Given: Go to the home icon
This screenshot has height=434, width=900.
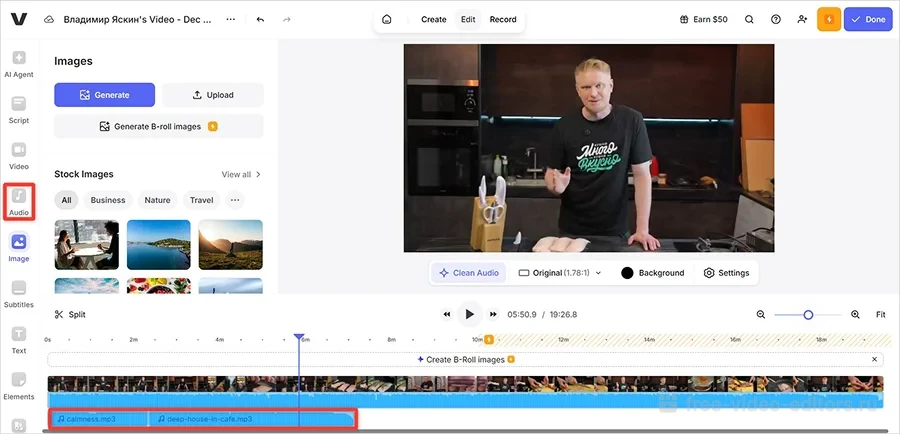Looking at the screenshot, I should pos(387,20).
